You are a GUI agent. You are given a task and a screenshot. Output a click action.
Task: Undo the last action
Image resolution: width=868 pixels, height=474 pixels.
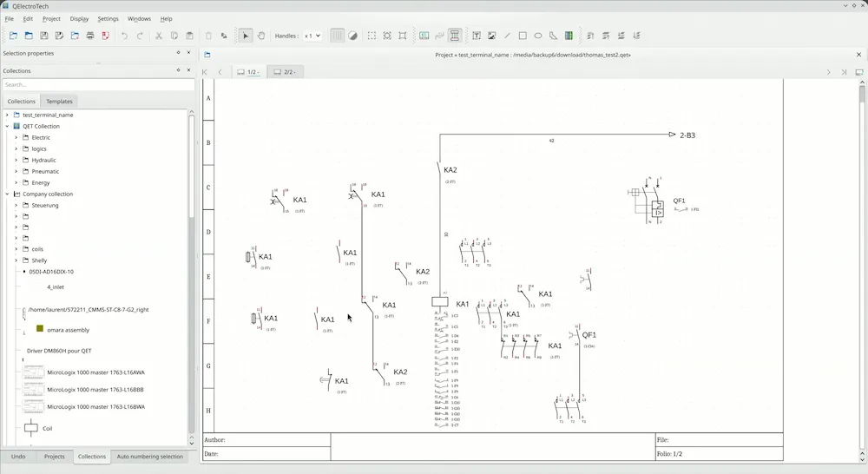[124, 36]
